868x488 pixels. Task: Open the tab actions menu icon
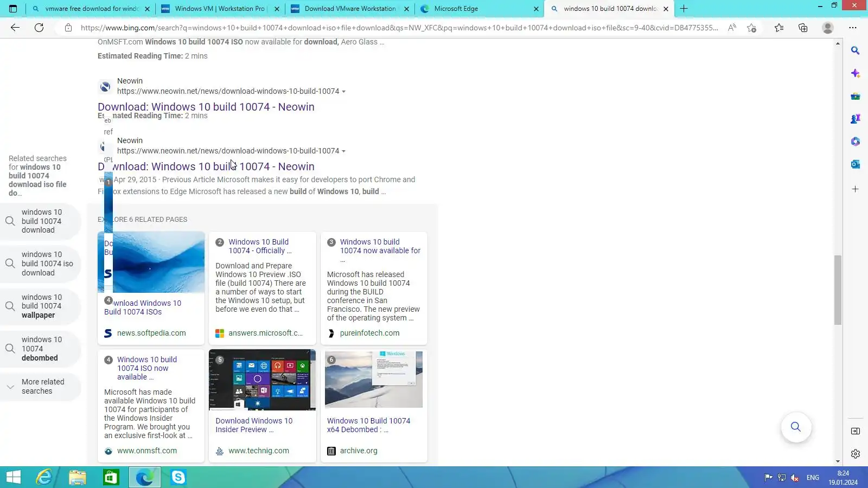pos(13,9)
